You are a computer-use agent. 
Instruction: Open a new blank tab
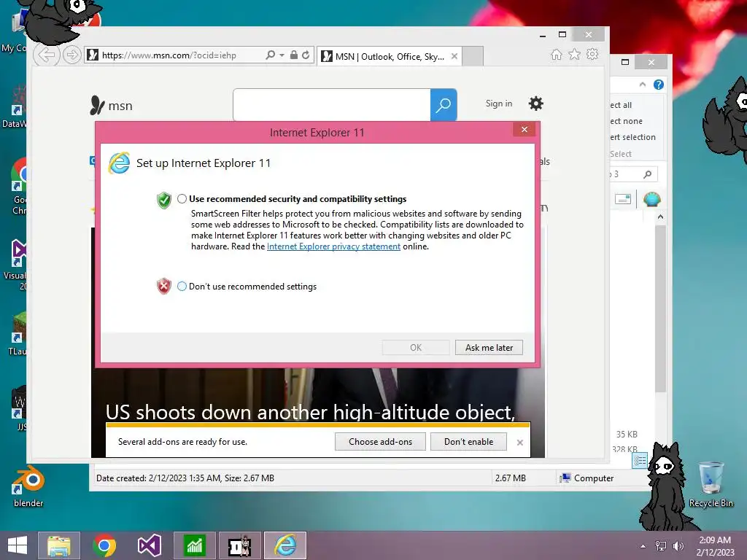[473, 56]
